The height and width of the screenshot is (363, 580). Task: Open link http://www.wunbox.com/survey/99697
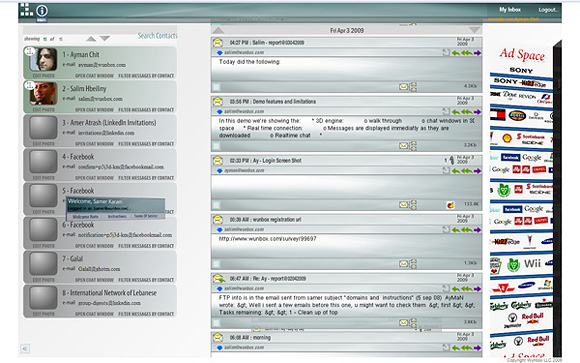tap(267, 239)
